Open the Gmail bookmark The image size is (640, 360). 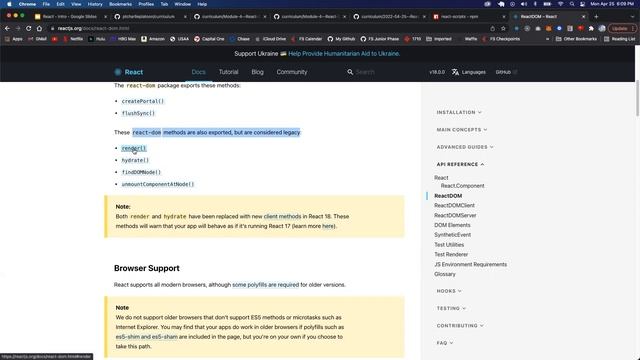point(37,39)
